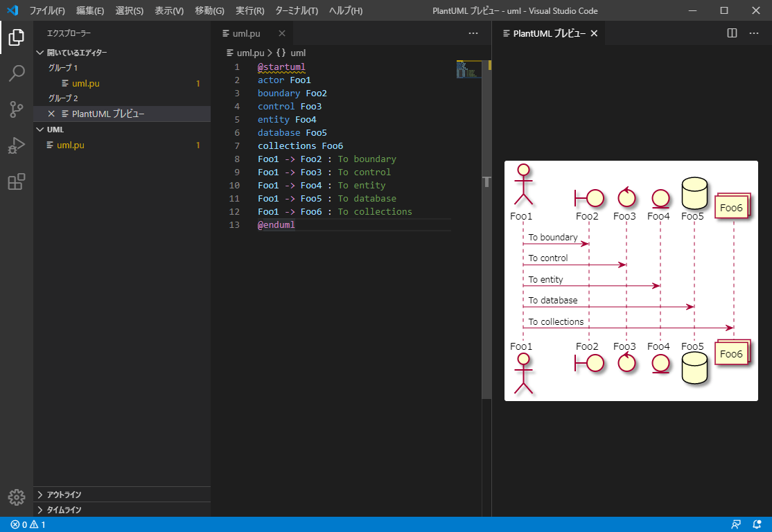This screenshot has height=532, width=772.
Task: Open the Source Control view
Action: [15, 109]
